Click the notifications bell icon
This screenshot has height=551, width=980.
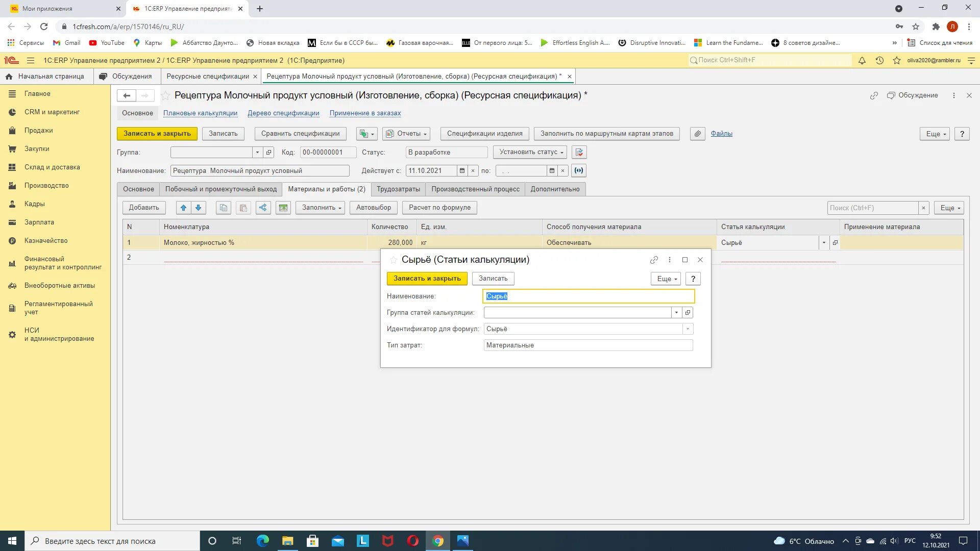(x=862, y=61)
